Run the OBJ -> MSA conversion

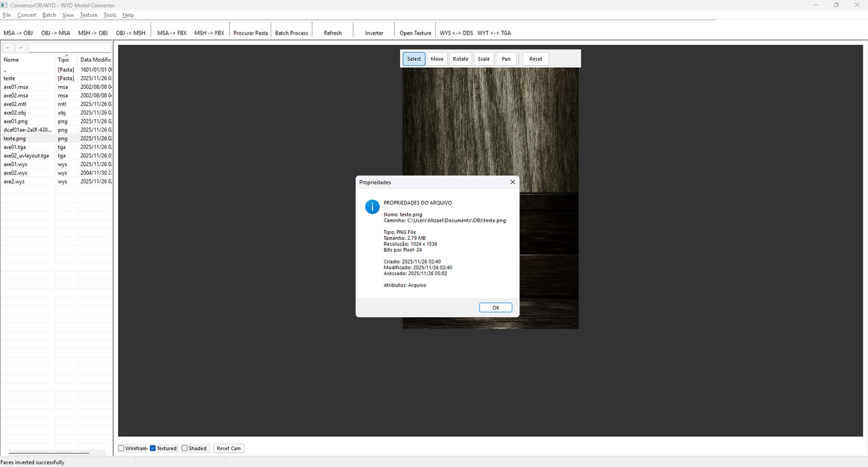click(56, 33)
